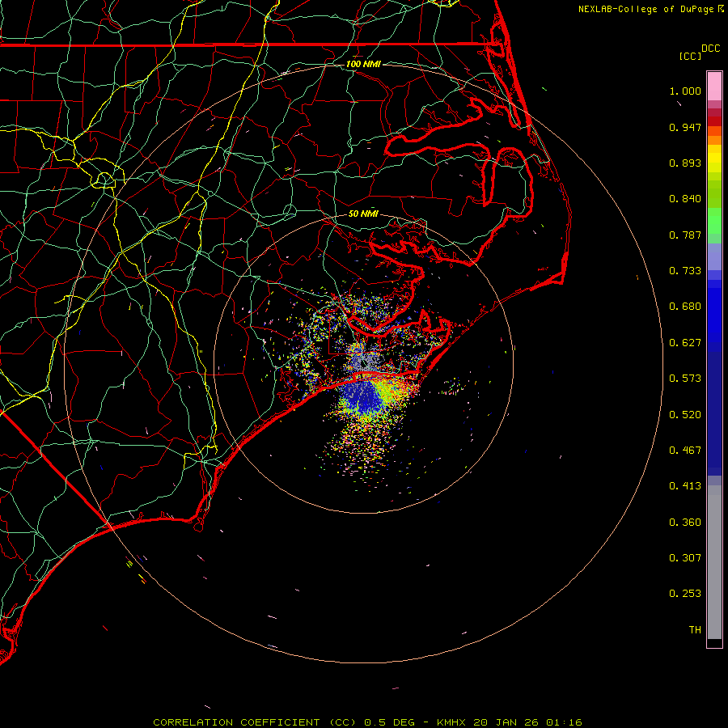728x728 pixels.
Task: Select the 0.573 scale value
Action: (x=685, y=379)
